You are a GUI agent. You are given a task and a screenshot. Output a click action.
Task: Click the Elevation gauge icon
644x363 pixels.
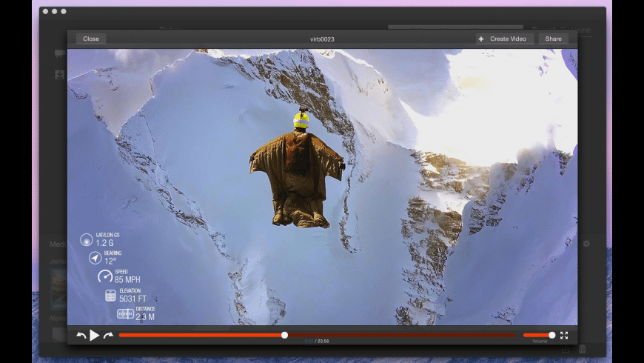[110, 295]
